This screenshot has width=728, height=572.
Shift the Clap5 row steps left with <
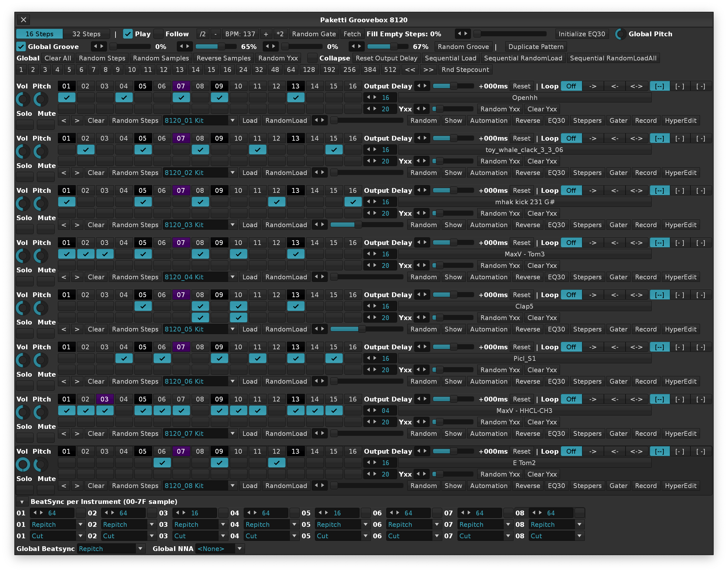pyautogui.click(x=64, y=329)
